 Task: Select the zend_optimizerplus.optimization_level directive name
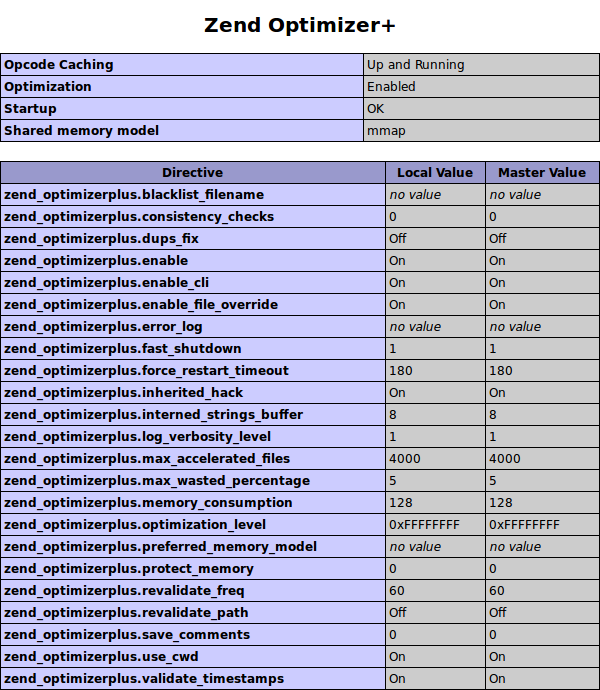[135, 525]
